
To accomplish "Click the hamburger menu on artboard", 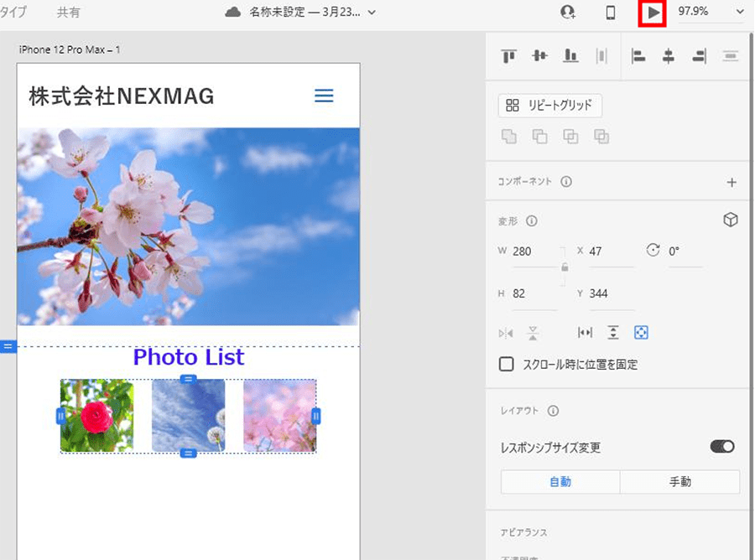I will pos(324,96).
